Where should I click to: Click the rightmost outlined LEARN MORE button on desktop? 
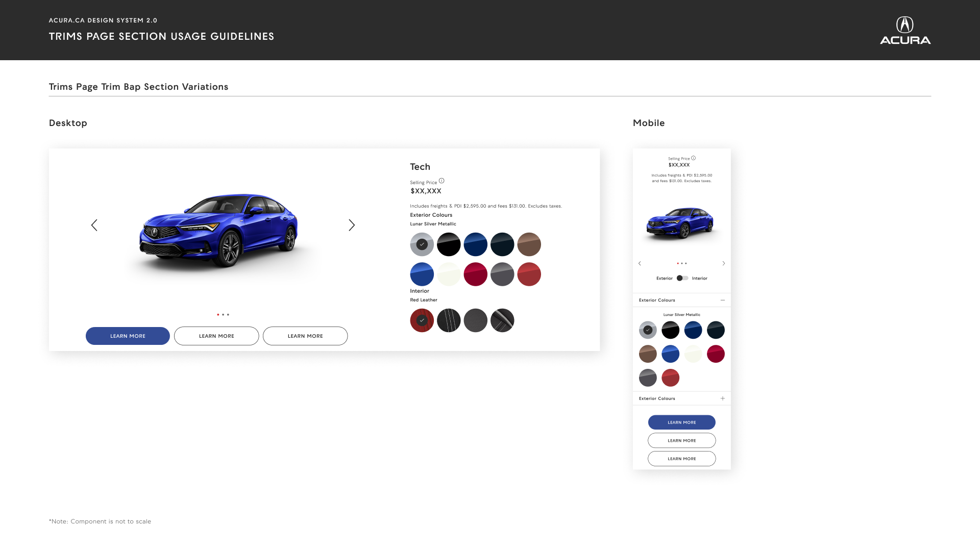tap(305, 336)
